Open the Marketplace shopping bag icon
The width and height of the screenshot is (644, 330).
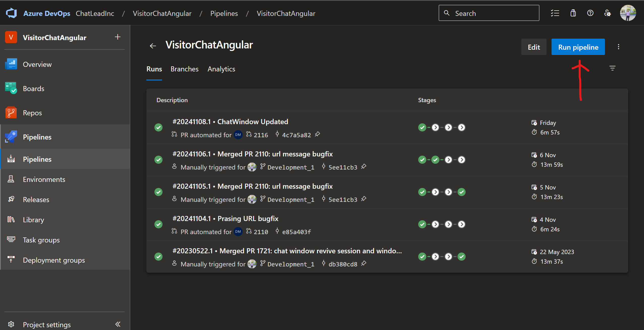pos(573,13)
